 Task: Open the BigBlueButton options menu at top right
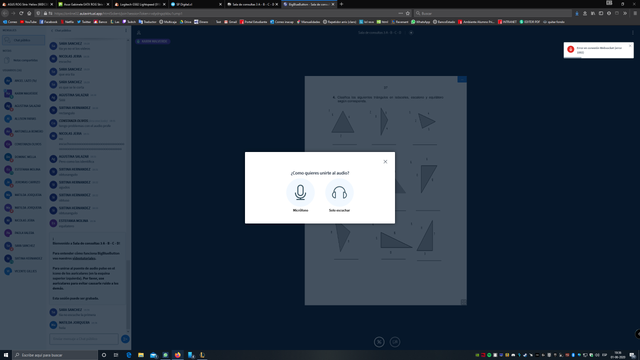[633, 32]
